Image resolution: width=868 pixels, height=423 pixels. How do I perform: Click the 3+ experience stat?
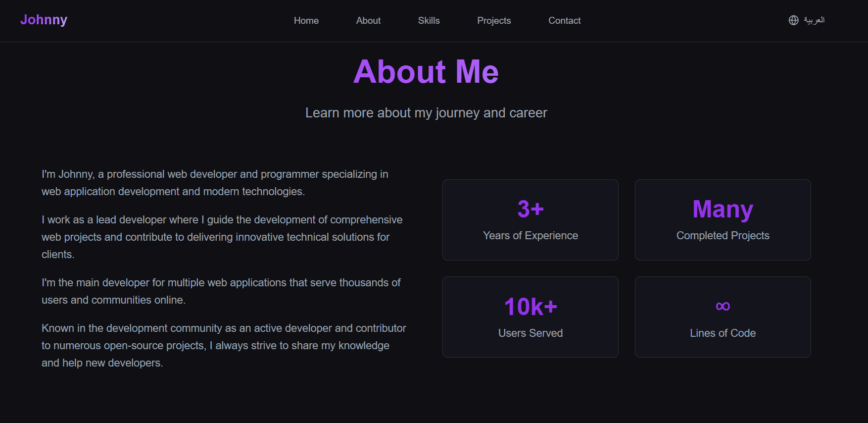530,209
